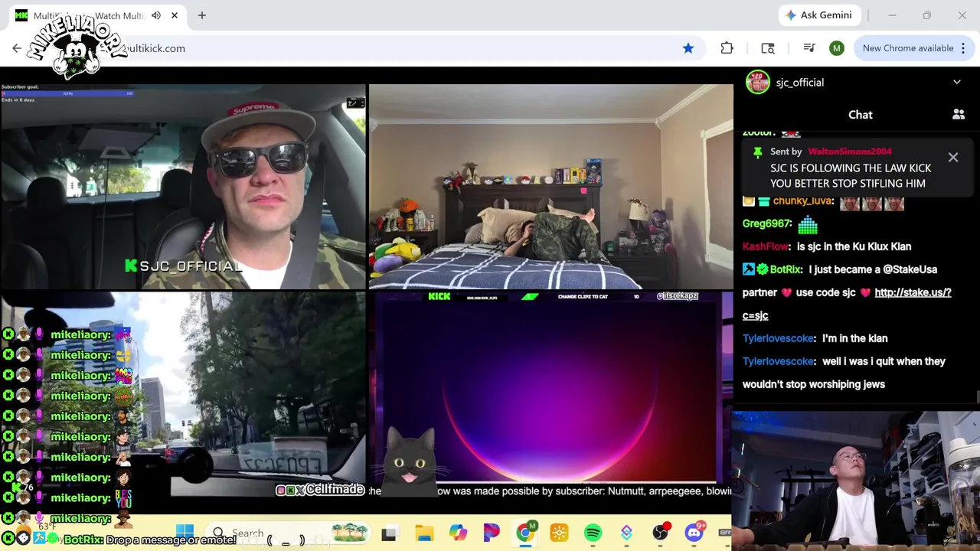980x551 pixels.
Task: Open the Chrome three-dot menu
Action: coord(963,48)
